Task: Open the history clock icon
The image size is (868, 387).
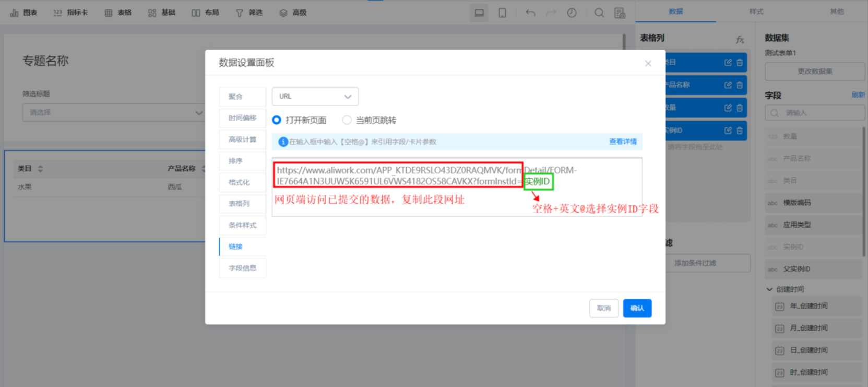Action: [x=572, y=13]
